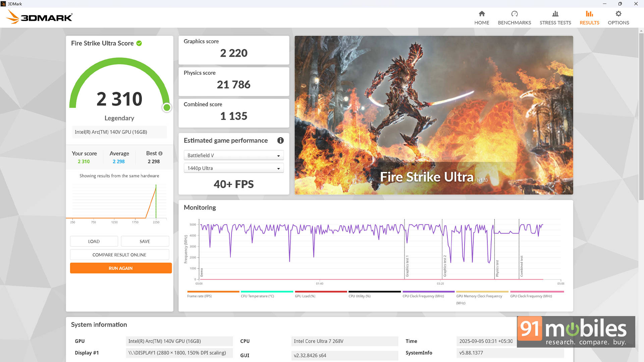
Task: Click the SAVE button
Action: pyautogui.click(x=145, y=241)
